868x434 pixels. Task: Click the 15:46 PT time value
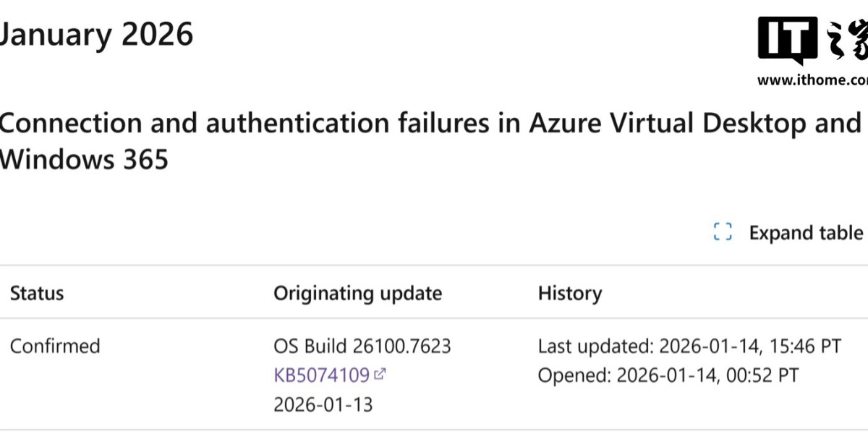point(806,346)
